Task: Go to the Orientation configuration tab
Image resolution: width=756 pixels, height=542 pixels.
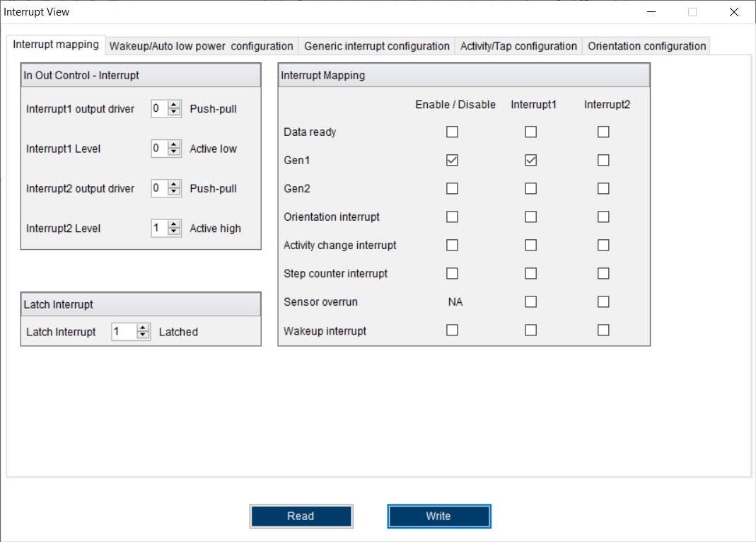Action: point(646,46)
